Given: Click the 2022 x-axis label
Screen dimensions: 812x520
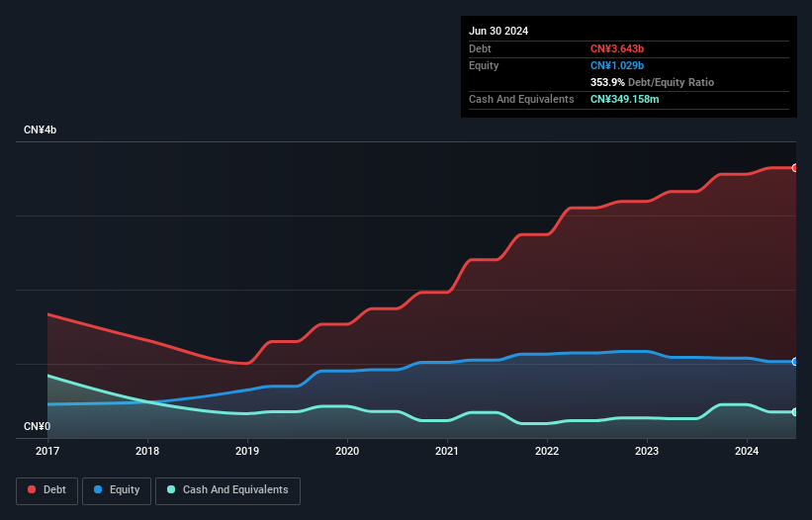Looking at the screenshot, I should (547, 451).
